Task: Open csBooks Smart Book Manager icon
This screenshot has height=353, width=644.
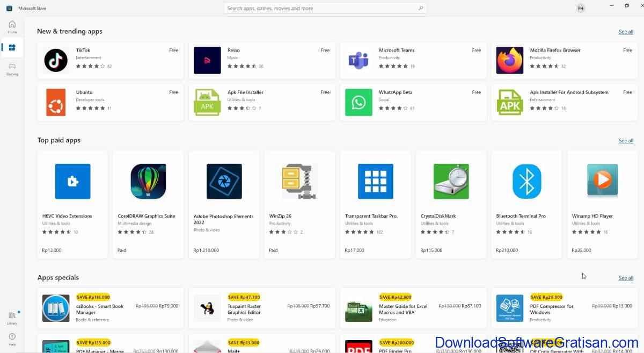Action: 56,308
